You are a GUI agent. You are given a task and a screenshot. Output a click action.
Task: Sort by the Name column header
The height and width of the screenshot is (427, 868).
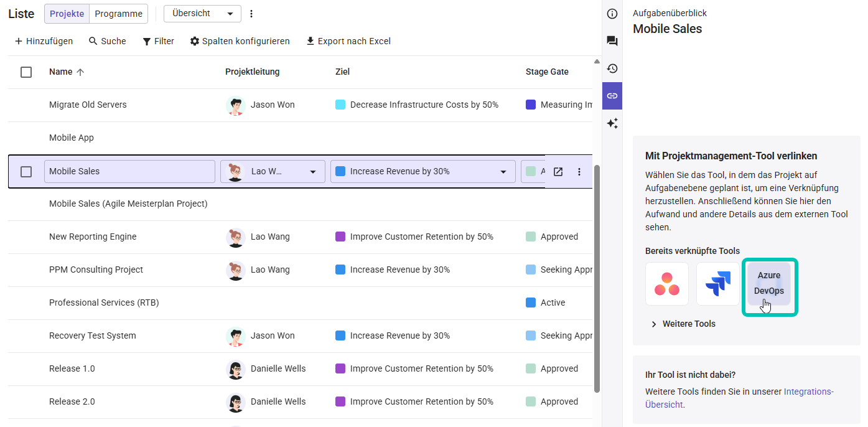click(x=67, y=72)
